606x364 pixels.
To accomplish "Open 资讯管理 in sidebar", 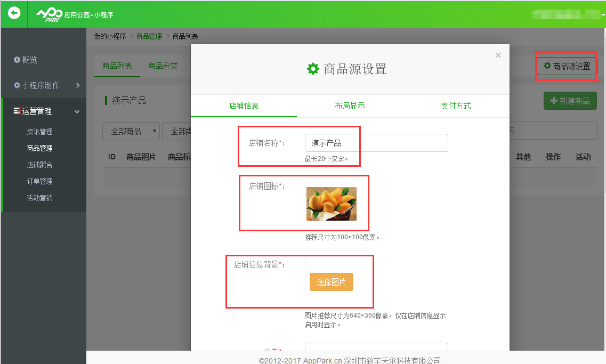I will pos(40,132).
